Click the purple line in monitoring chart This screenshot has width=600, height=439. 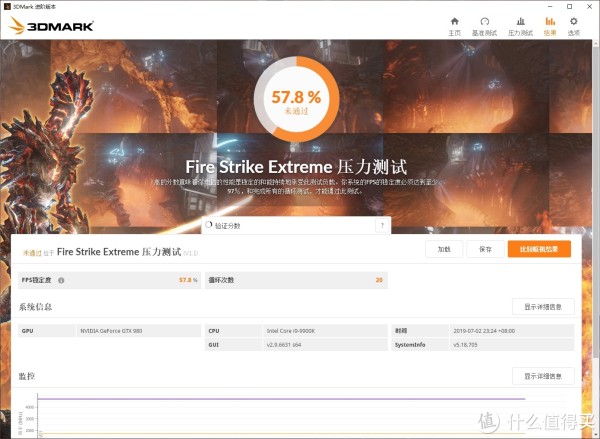tap(281, 399)
